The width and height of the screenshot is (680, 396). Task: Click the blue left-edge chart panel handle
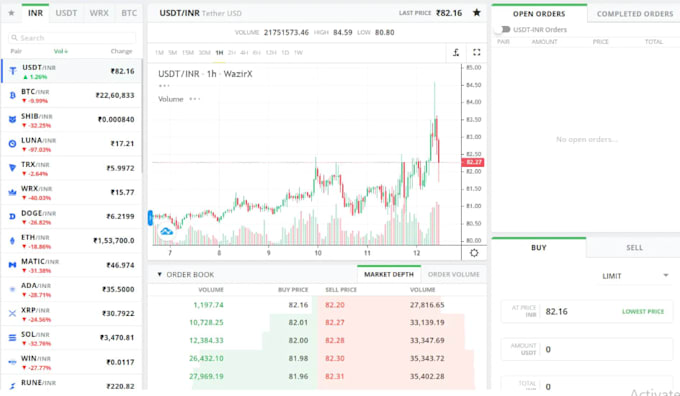150,218
